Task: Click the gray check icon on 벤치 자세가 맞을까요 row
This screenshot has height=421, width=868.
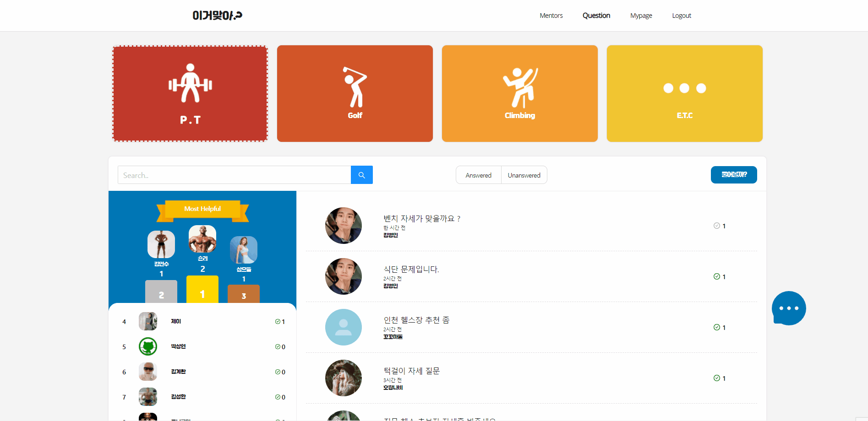Action: (x=717, y=226)
